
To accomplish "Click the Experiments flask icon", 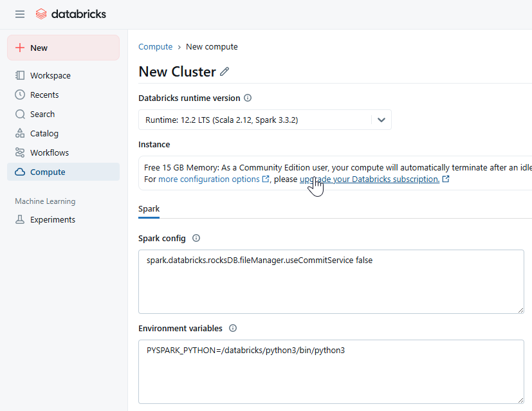I will click(x=20, y=219).
